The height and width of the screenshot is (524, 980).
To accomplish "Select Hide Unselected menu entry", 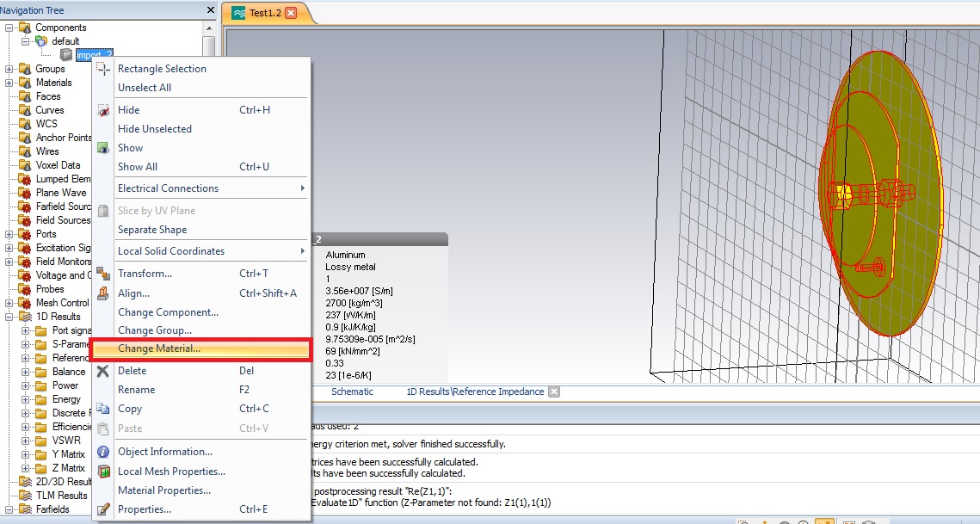I will 201,129.
